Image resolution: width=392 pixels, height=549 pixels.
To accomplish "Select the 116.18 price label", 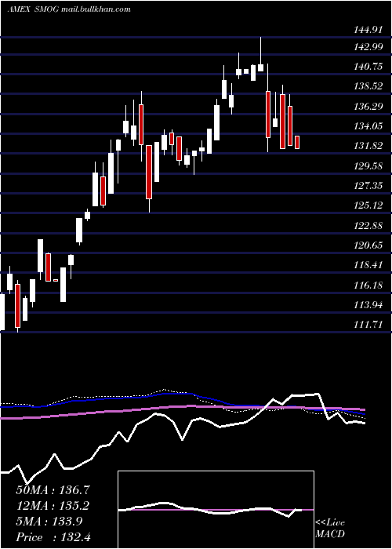I will click(368, 285).
